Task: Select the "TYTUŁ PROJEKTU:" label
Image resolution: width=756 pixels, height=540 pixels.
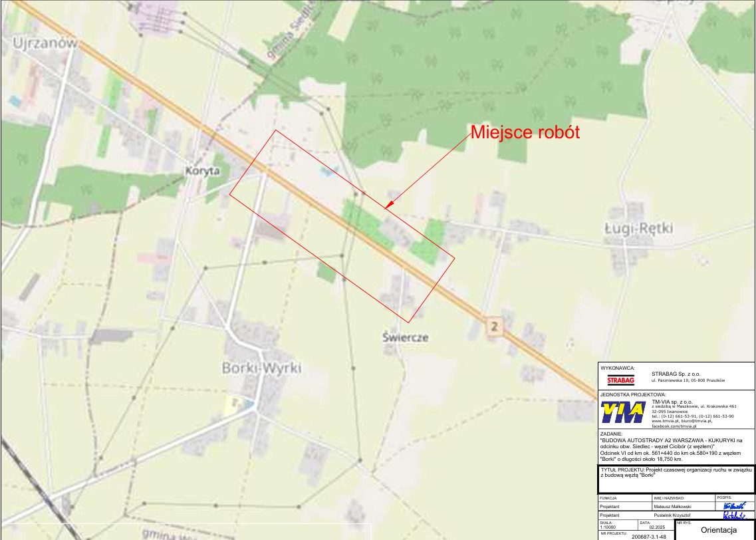Action: (623, 469)
